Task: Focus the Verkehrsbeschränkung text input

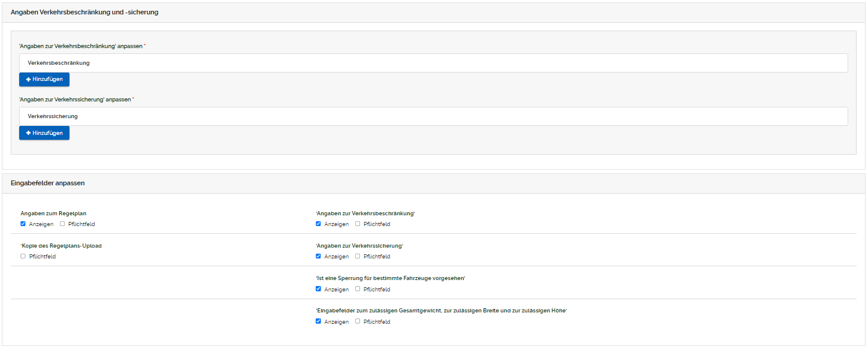Action: (433, 63)
